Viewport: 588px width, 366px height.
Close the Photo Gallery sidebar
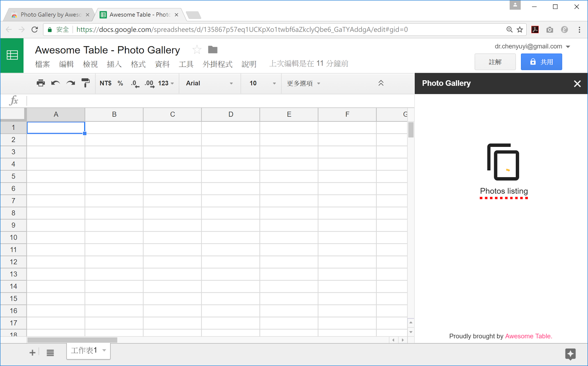click(x=577, y=83)
